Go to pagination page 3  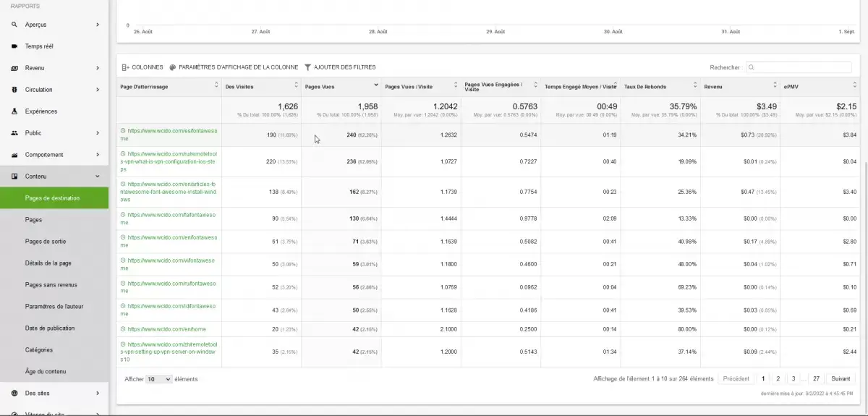tap(793, 378)
